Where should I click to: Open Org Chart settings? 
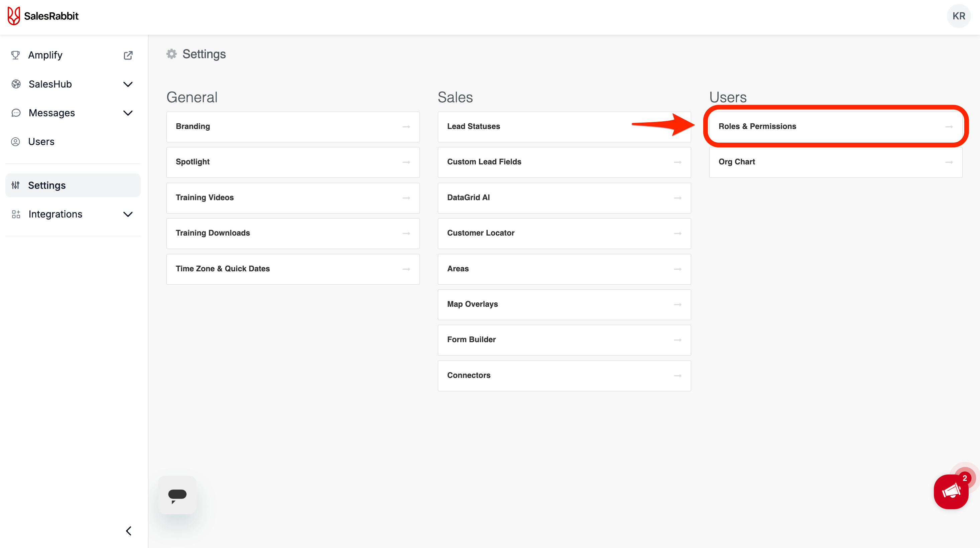point(835,162)
